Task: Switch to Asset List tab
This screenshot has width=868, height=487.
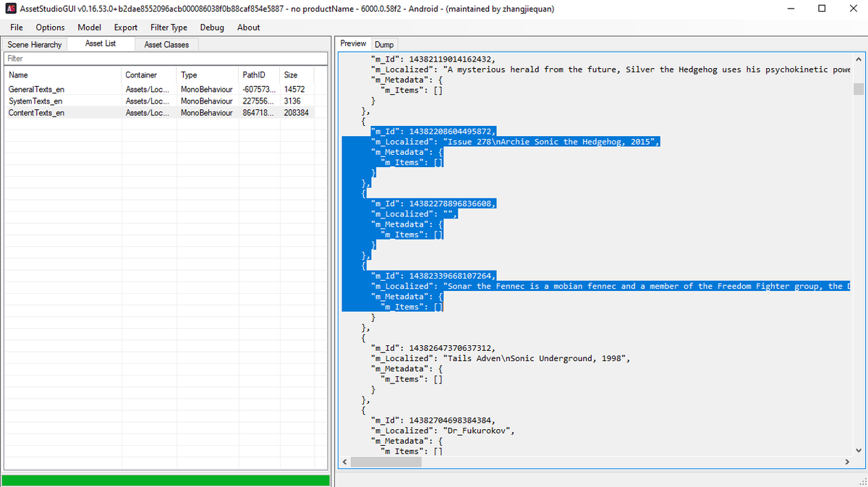Action: click(101, 43)
